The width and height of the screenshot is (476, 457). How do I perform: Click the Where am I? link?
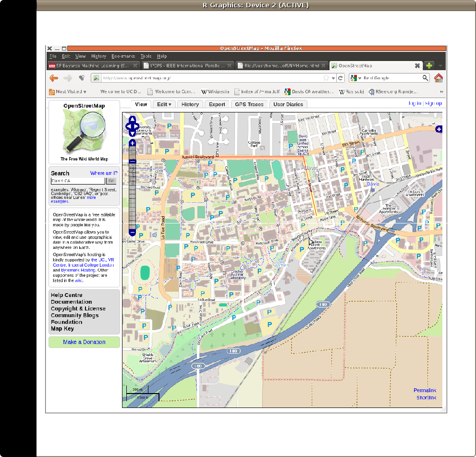tap(104, 173)
